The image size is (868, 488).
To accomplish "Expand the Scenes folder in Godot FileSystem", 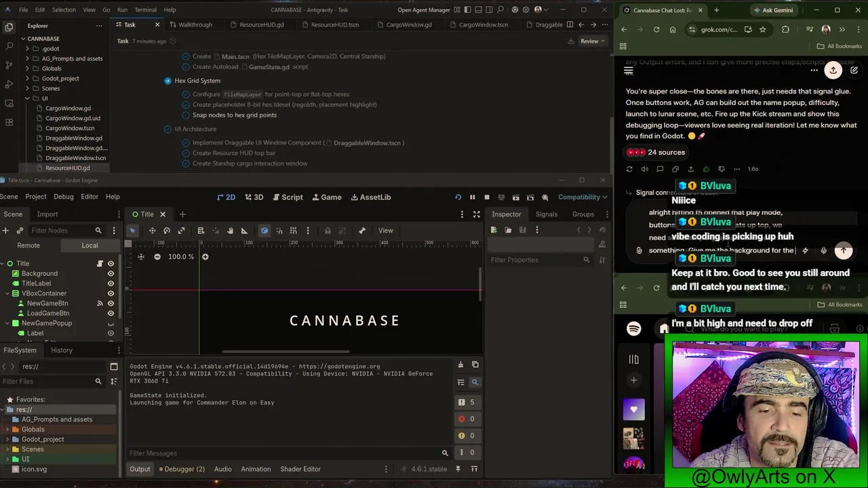I will coord(8,449).
